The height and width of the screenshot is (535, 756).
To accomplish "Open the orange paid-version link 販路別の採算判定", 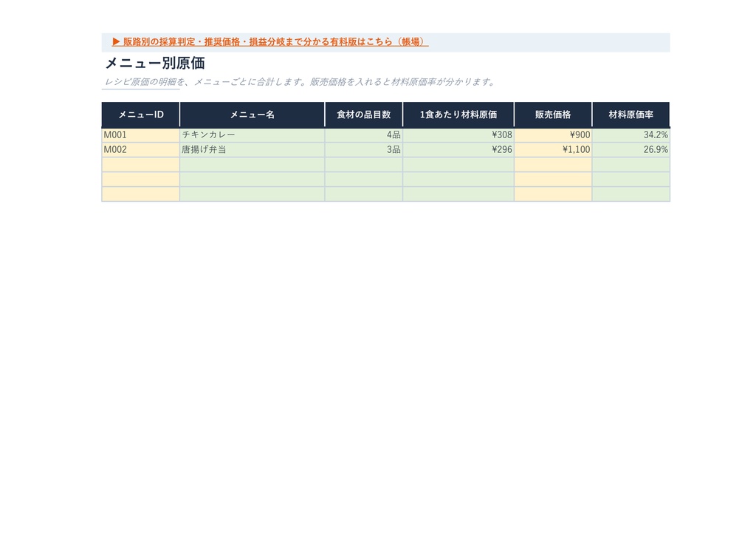I will 270,42.
